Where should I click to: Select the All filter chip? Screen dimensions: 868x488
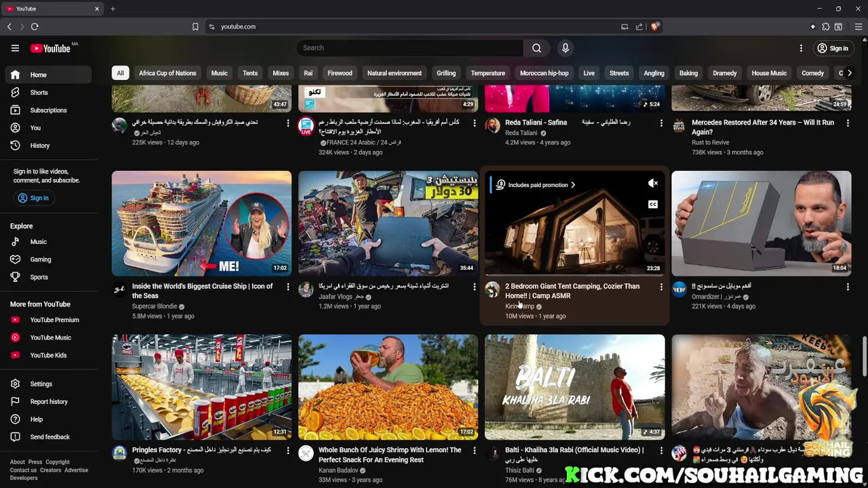120,73
